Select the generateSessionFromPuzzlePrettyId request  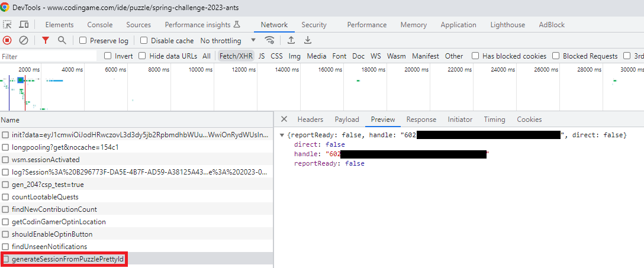(67, 259)
